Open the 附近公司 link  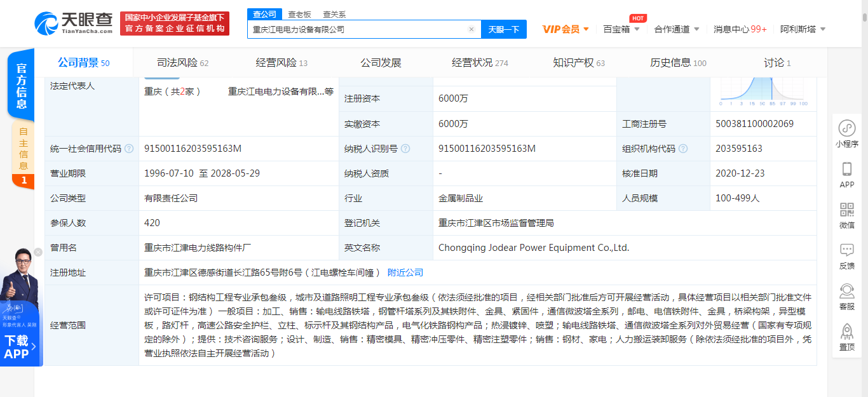405,272
